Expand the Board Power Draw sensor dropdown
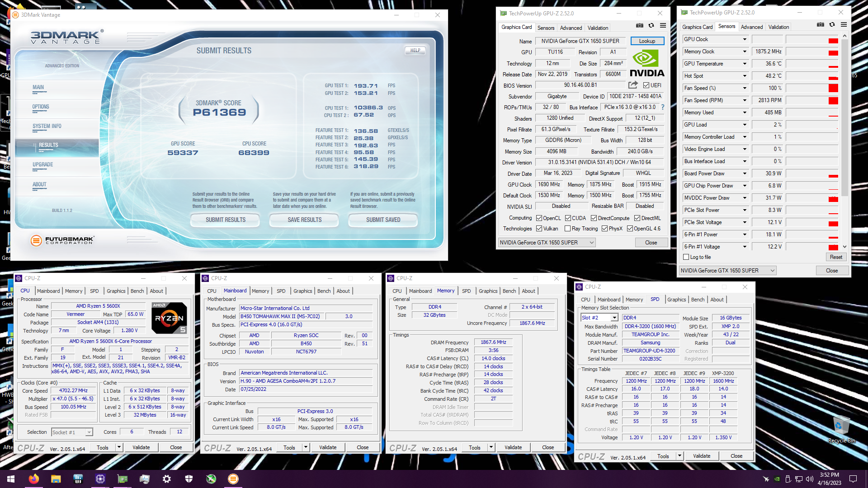Viewport: 868px width, 488px height. pyautogui.click(x=745, y=174)
